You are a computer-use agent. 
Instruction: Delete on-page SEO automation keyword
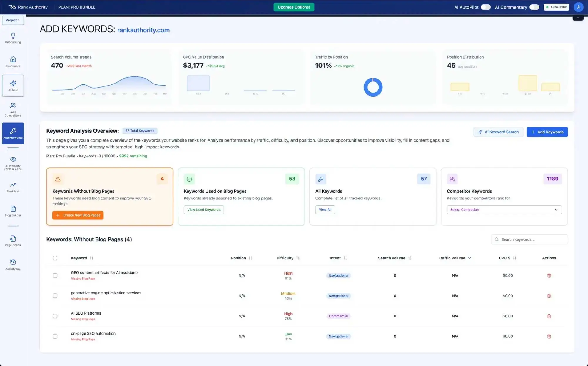(549, 337)
